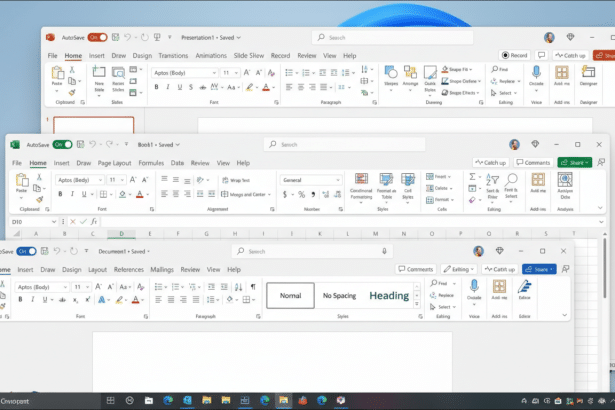Screen dimensions: 615x410
Task: Click Arrange icon in PowerPoint ribbon
Action: [x=410, y=73]
